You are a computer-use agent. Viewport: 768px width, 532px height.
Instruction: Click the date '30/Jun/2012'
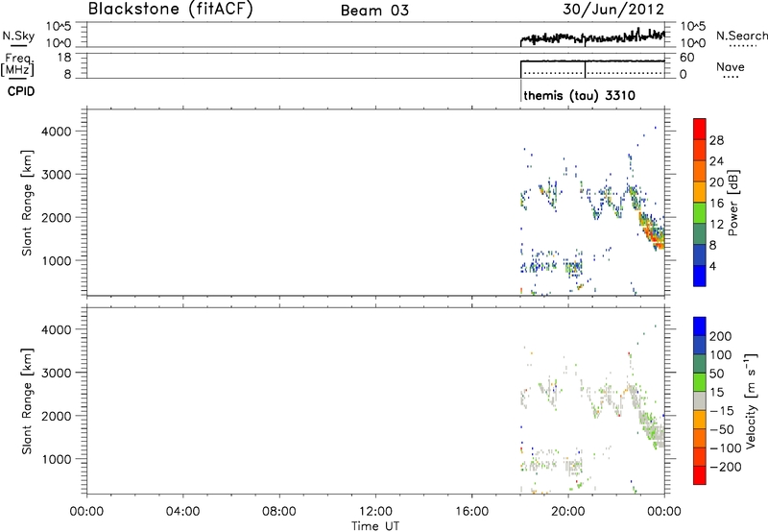[613, 10]
